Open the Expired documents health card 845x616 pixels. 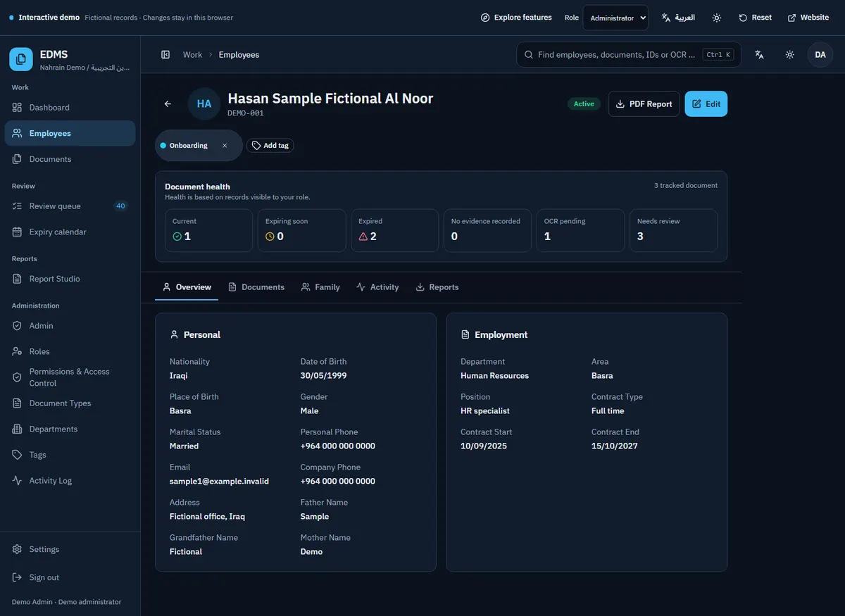coord(395,230)
